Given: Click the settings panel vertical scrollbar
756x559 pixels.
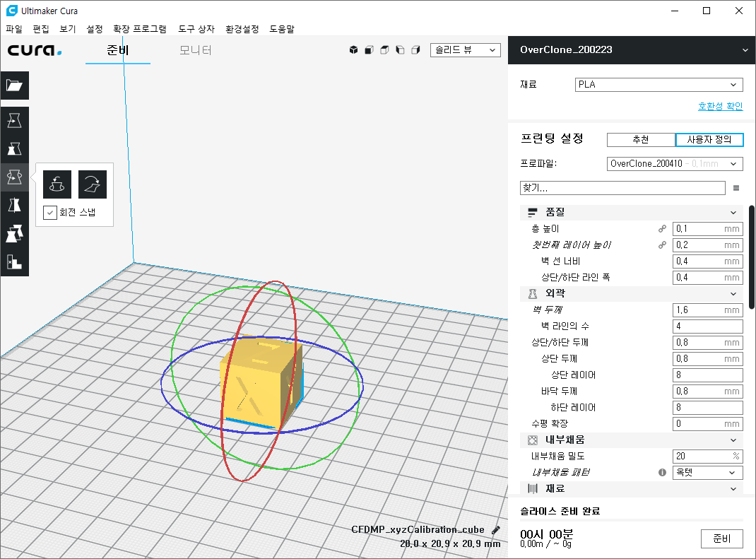Looking at the screenshot, I should tap(752, 257).
